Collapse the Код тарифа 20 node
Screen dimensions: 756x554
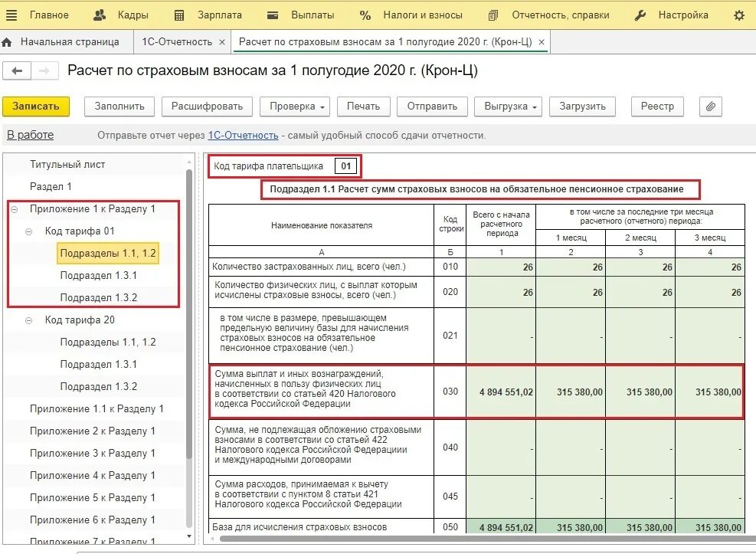pos(29,320)
